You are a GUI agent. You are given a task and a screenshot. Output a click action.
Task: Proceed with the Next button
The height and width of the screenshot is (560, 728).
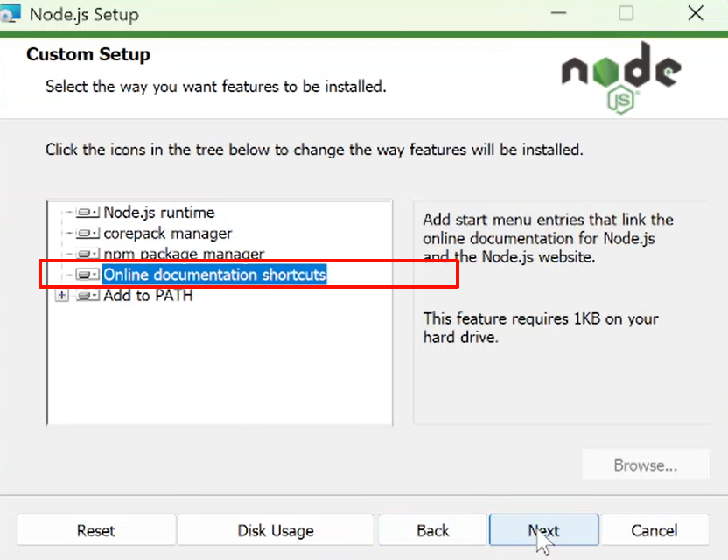coord(543,530)
